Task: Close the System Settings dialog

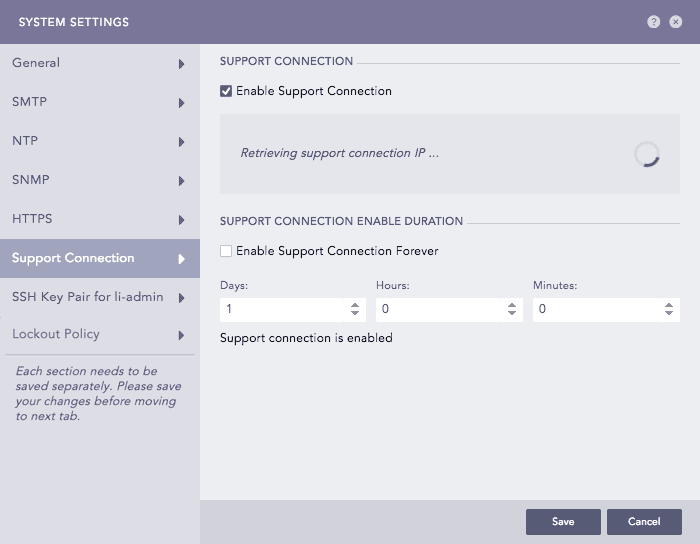Action: pyautogui.click(x=675, y=22)
